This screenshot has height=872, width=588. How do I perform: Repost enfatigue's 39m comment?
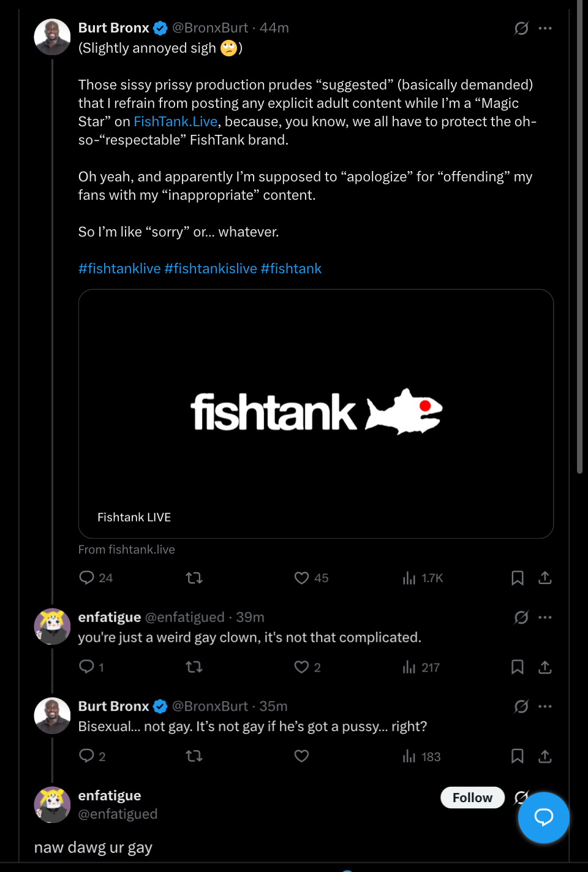coord(194,667)
